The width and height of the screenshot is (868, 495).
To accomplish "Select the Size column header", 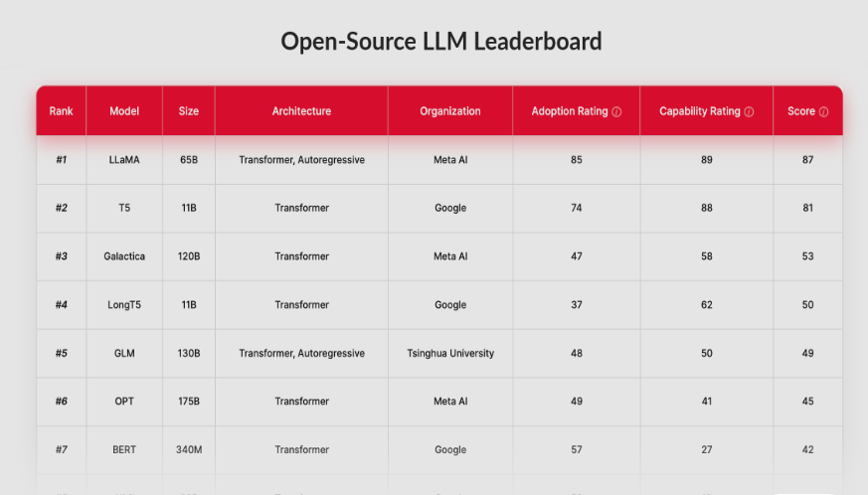I will click(x=189, y=111).
